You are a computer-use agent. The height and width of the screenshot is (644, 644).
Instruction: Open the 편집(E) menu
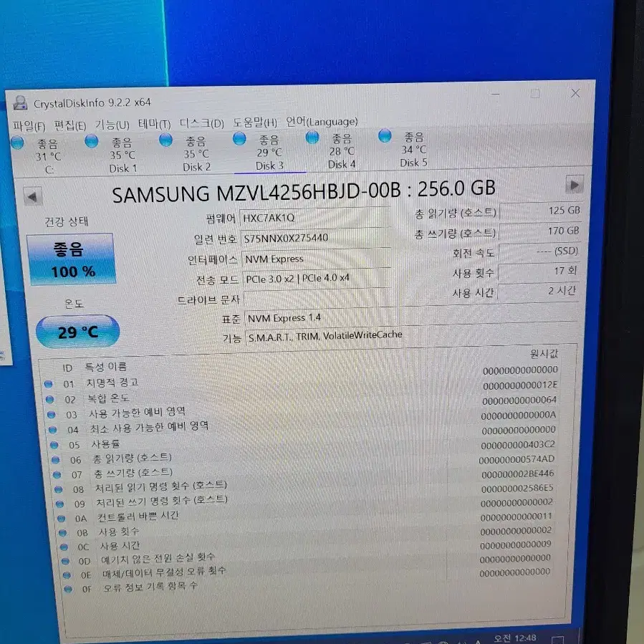(x=70, y=125)
